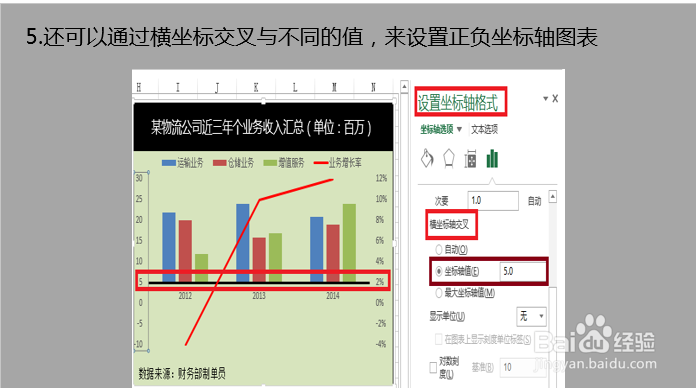Open the Axis Options bar chart icon
This screenshot has width=696, height=388.
(492, 158)
